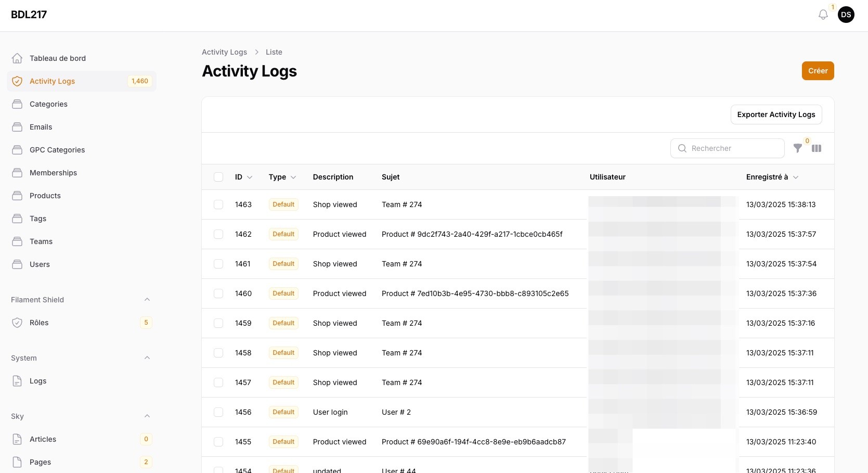The image size is (868, 473).
Task: Click the Memberships stack icon
Action: tap(17, 173)
